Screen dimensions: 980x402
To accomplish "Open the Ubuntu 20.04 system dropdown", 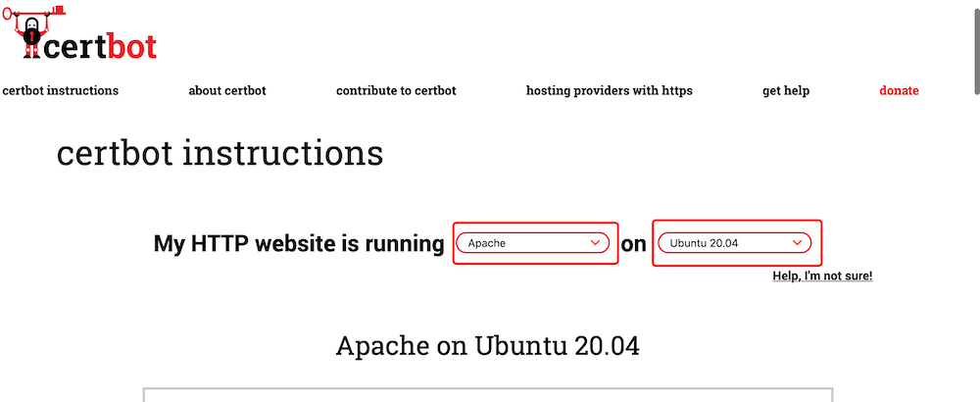I will [x=734, y=243].
